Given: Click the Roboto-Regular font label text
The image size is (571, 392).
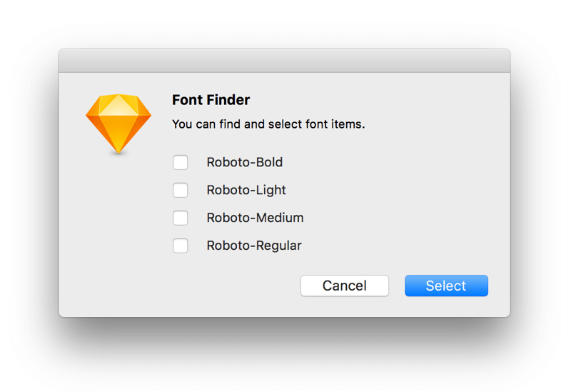Looking at the screenshot, I should tap(254, 246).
